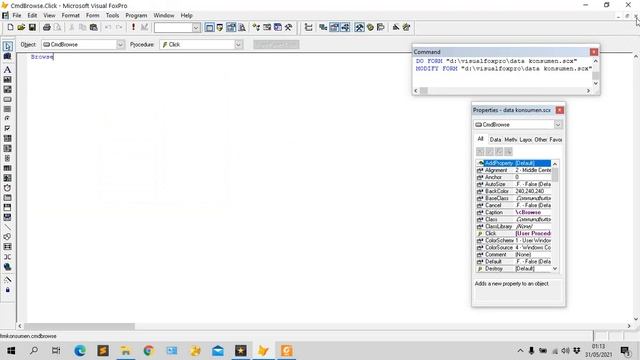Select the ColorScheme property row

tap(514, 240)
